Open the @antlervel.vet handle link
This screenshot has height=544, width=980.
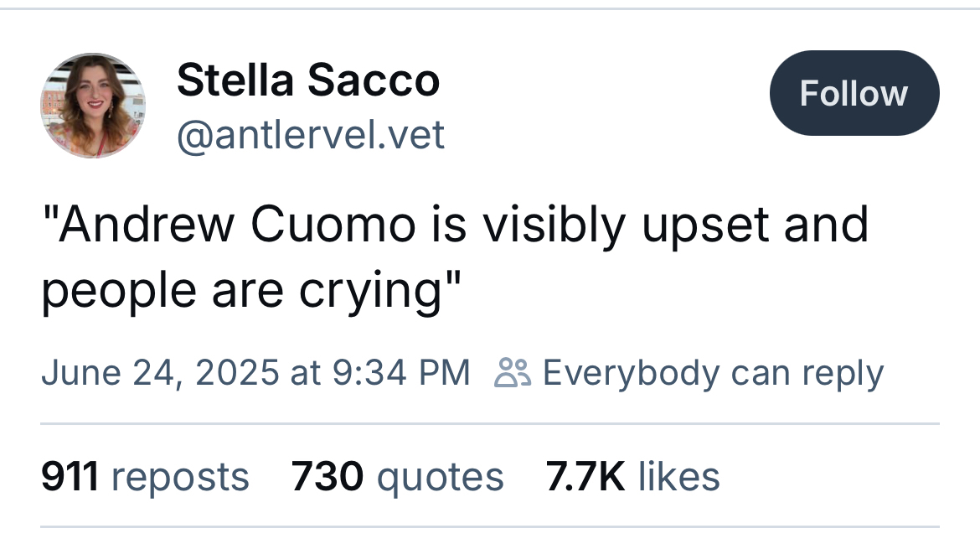(x=310, y=135)
